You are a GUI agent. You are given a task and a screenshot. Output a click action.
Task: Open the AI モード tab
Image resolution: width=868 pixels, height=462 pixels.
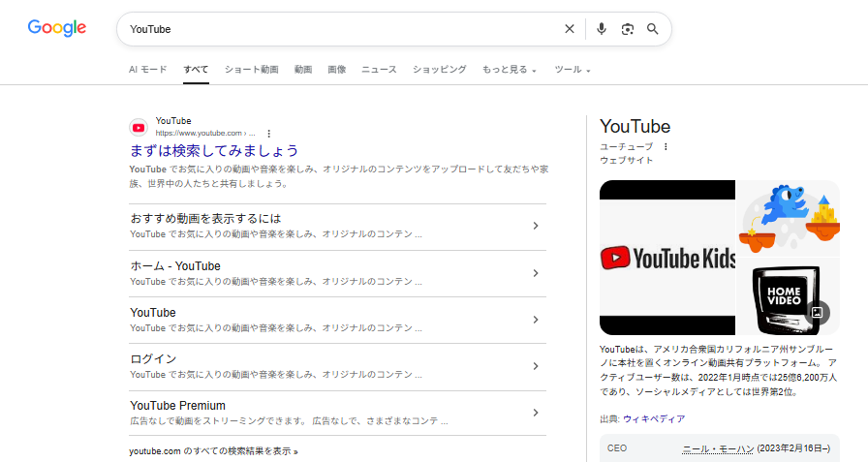pyautogui.click(x=148, y=70)
